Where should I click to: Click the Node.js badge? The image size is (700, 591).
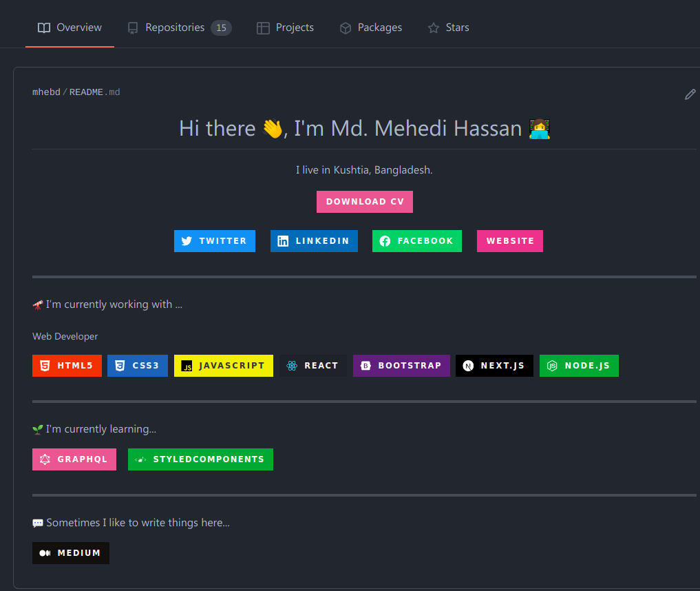click(x=579, y=366)
